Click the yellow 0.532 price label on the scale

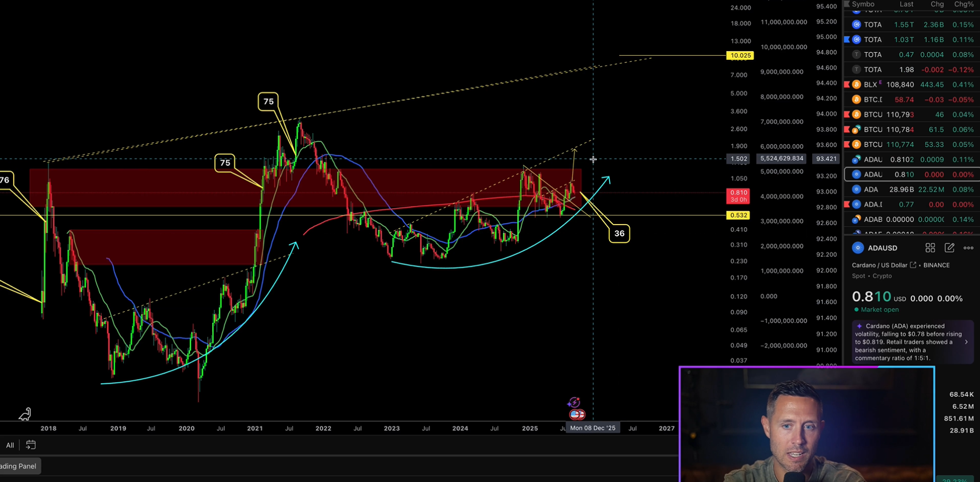pyautogui.click(x=738, y=215)
